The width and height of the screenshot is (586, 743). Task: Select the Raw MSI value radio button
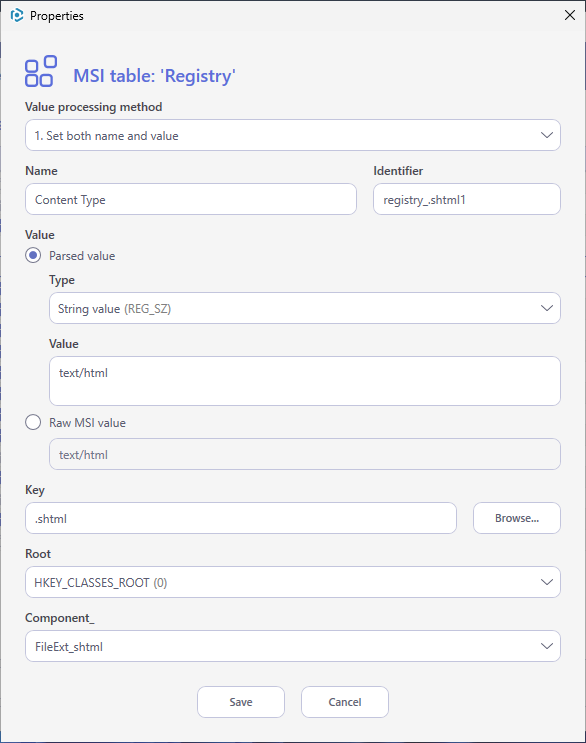pos(33,422)
